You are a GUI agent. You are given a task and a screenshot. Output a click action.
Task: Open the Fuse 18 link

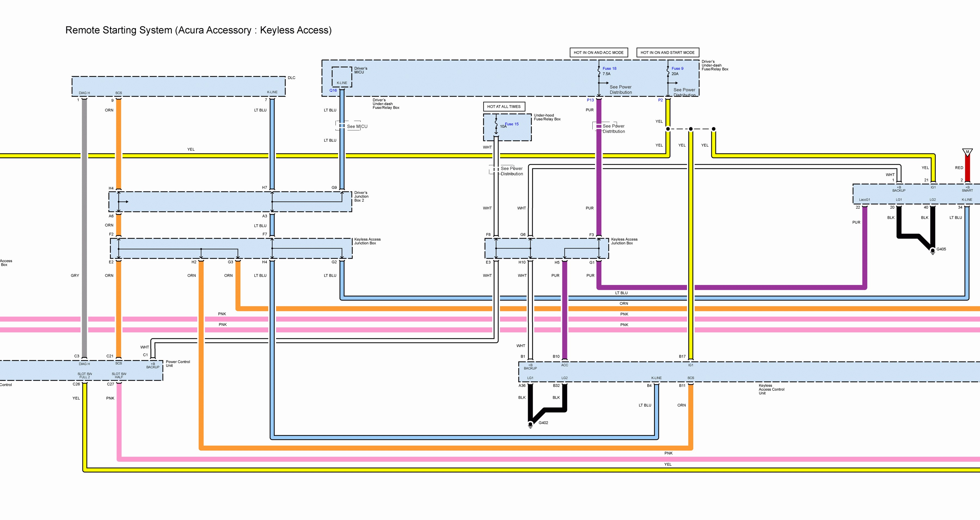[609, 69]
